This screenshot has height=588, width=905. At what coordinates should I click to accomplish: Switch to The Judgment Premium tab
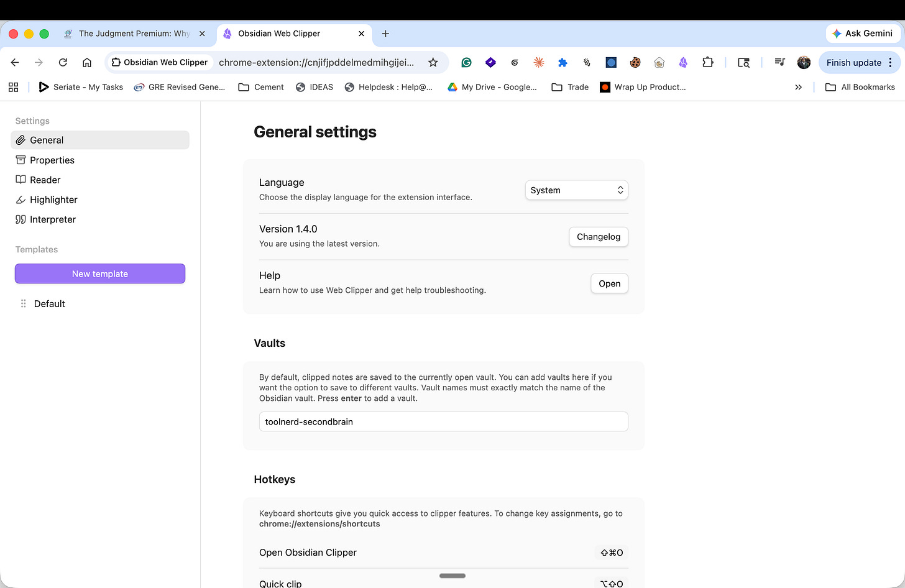tap(132, 34)
